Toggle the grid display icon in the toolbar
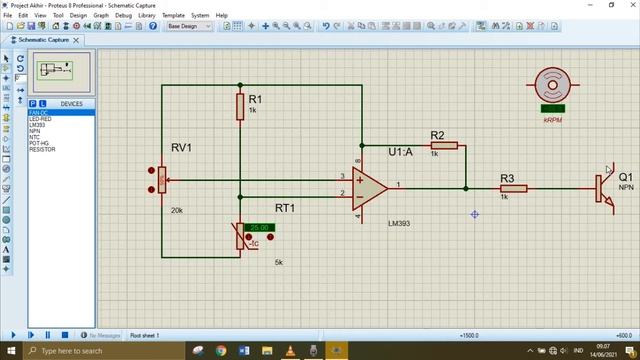This screenshot has height=360, width=640. tap(237, 26)
